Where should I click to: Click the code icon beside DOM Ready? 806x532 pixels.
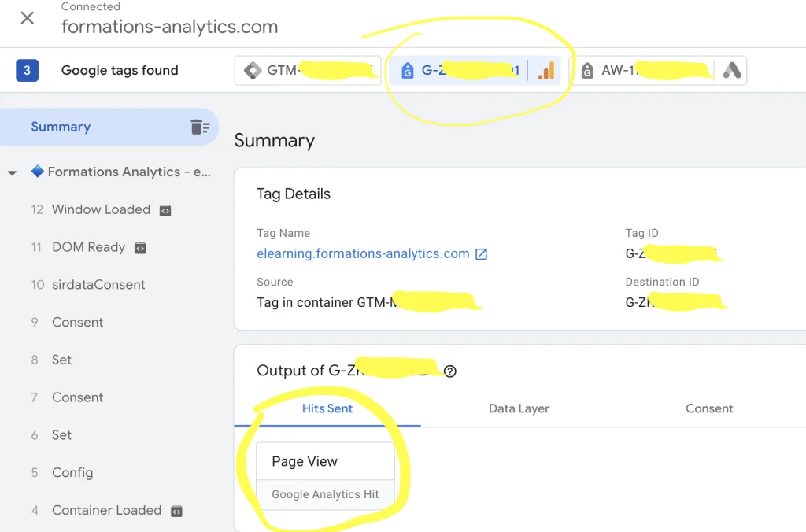coord(140,248)
